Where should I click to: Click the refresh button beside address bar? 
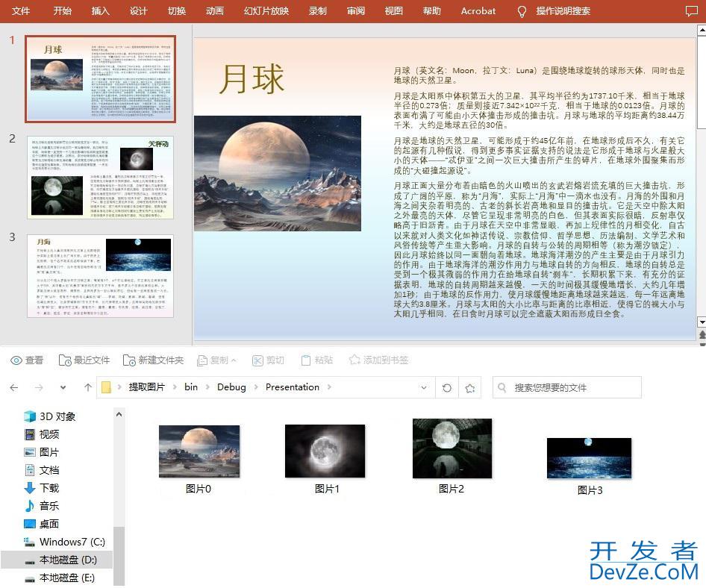(x=447, y=387)
